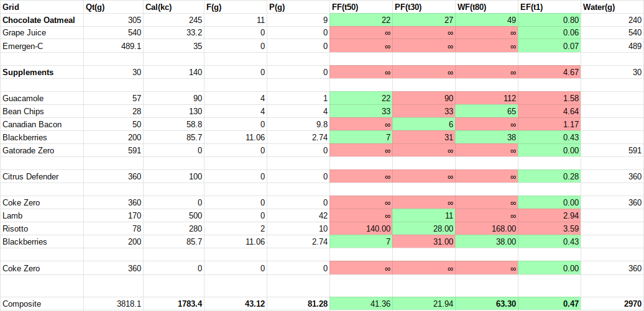Viewport: 644px width, 311px height.
Task: Select the "Water(g)" column header
Action: pyautogui.click(x=599, y=7)
